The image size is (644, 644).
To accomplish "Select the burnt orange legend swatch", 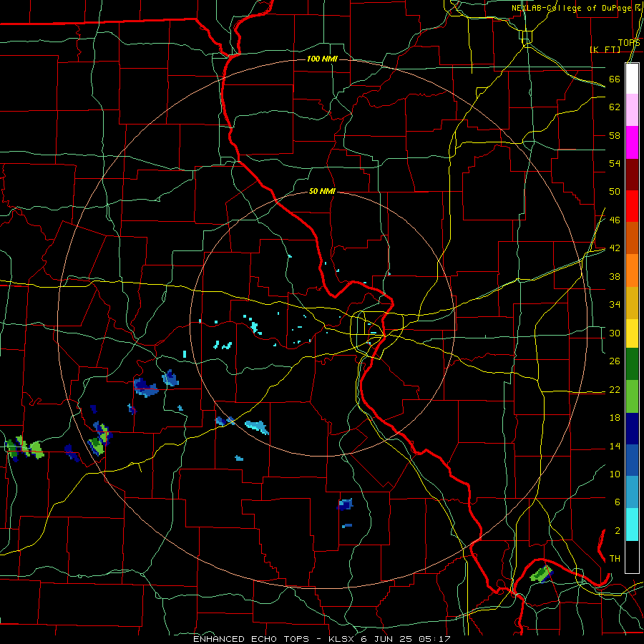I will [632, 238].
